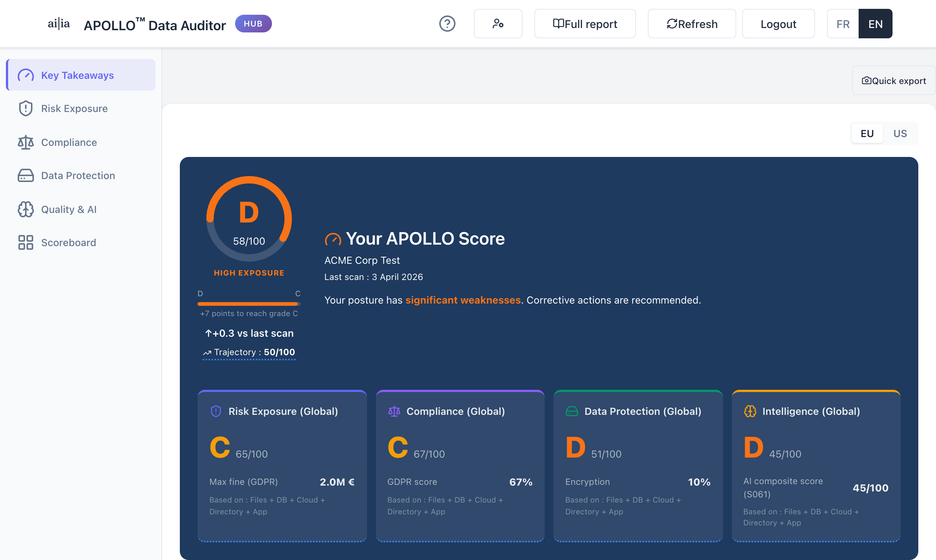Open user settings from the toolbar
Image resolution: width=936 pixels, height=560 pixels.
click(498, 24)
